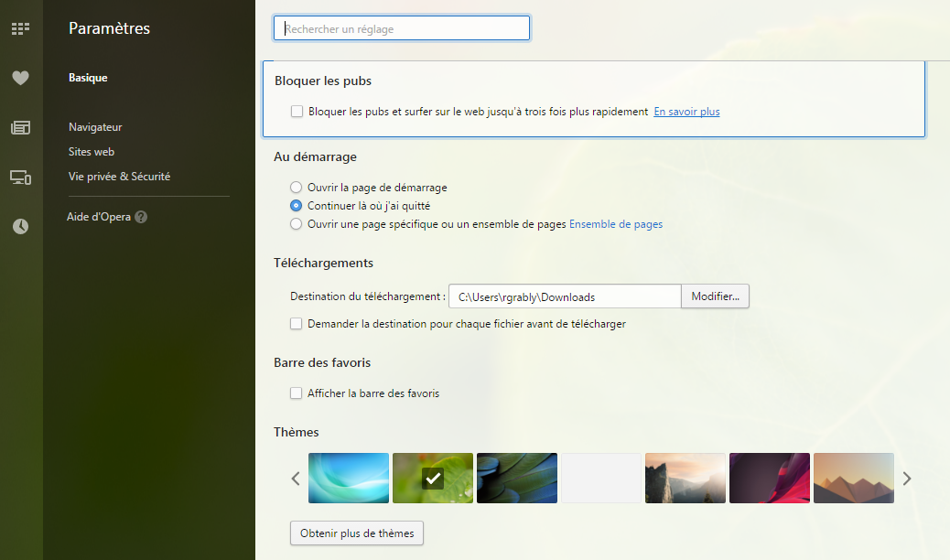950x560 pixels.
Task: Open Bookmarks heart icon in sidebar
Action: point(20,79)
